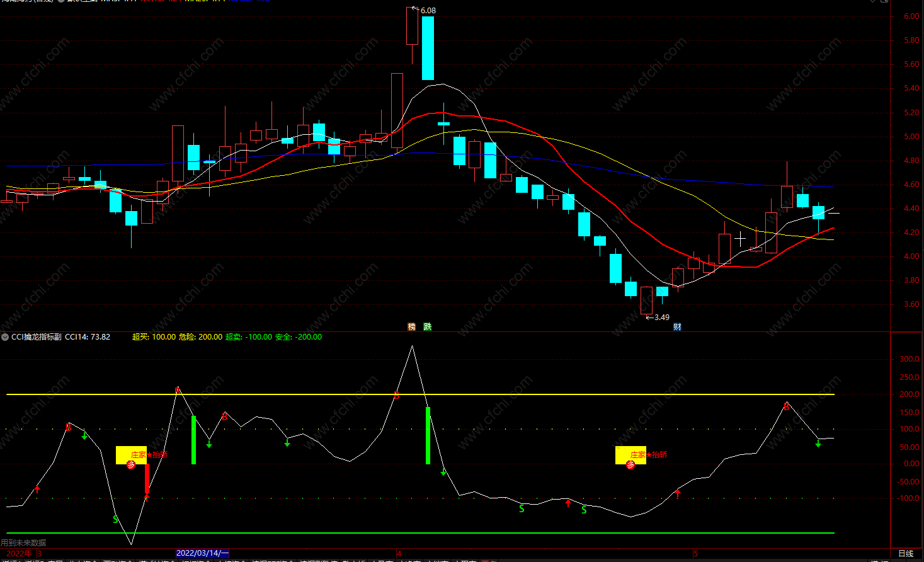
Task: Click the CCI擒龙指标副 indicator name
Action: click(x=37, y=337)
